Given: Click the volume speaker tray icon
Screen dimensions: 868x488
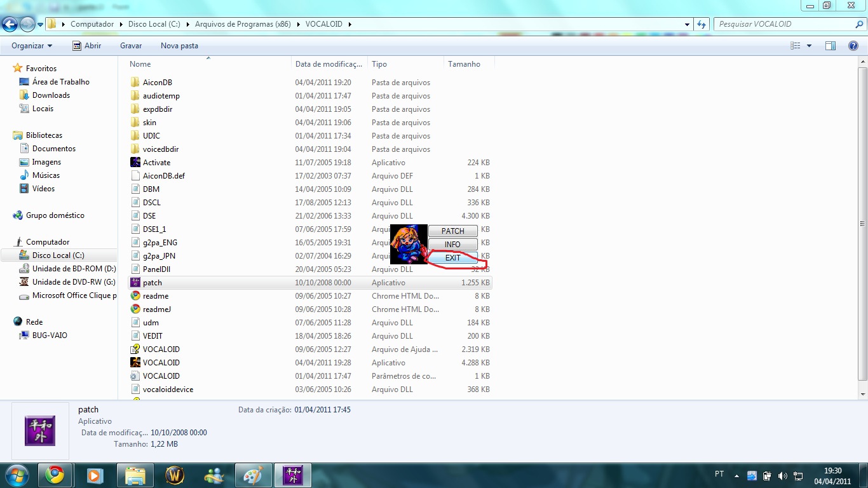Looking at the screenshot, I should [782, 476].
